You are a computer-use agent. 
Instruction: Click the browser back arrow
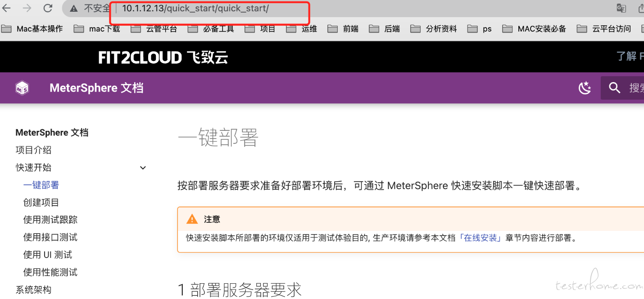[x=7, y=8]
